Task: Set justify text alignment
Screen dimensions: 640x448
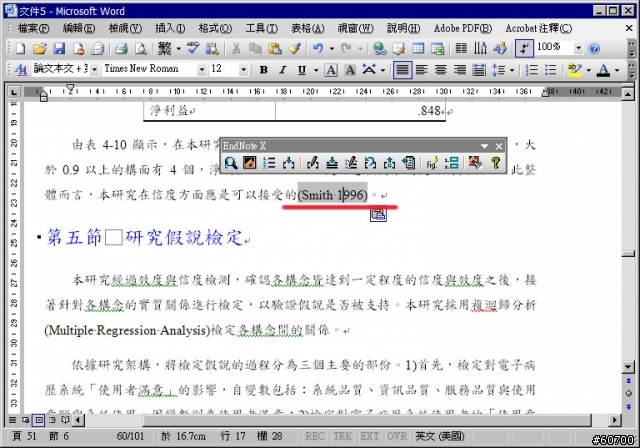Action: pos(402,70)
